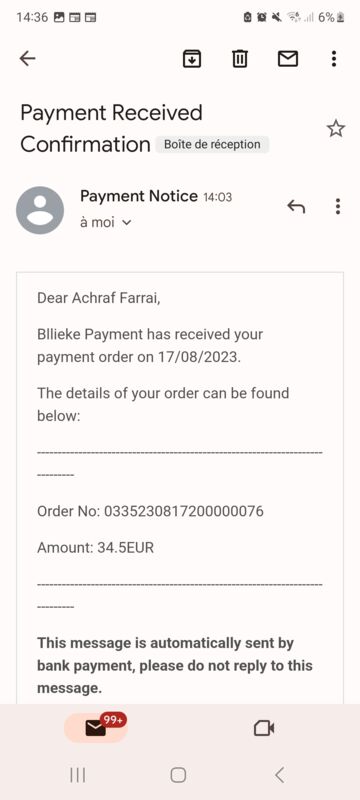Switch to the Meet video camera tab
This screenshot has width=360, height=800.
click(x=264, y=728)
